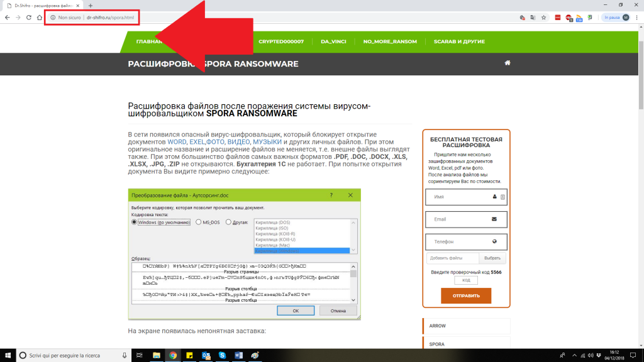Image resolution: width=644 pixels, height=362 pixels.
Task: Open Sticky Notes from the taskbar
Action: click(189, 356)
